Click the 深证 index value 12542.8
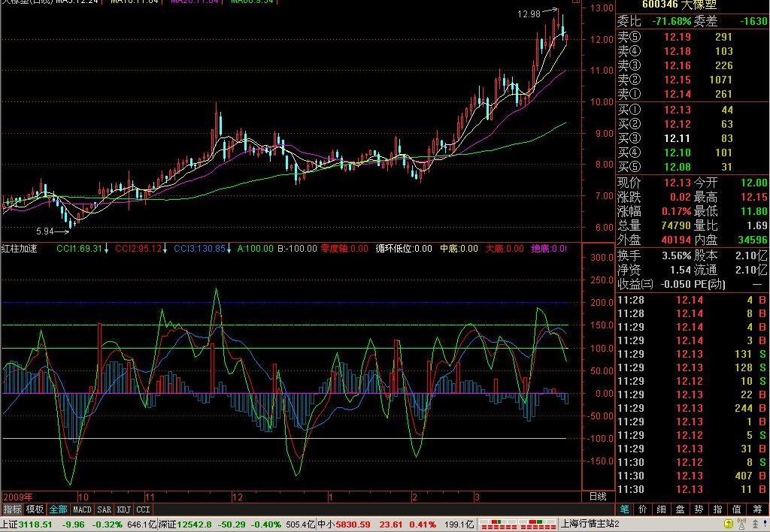The width and height of the screenshot is (770, 532). (x=194, y=524)
